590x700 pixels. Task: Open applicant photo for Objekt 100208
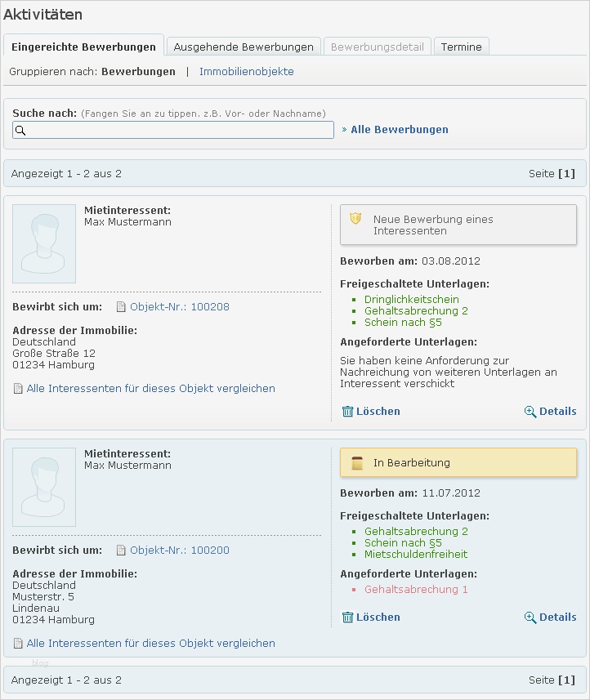point(44,243)
